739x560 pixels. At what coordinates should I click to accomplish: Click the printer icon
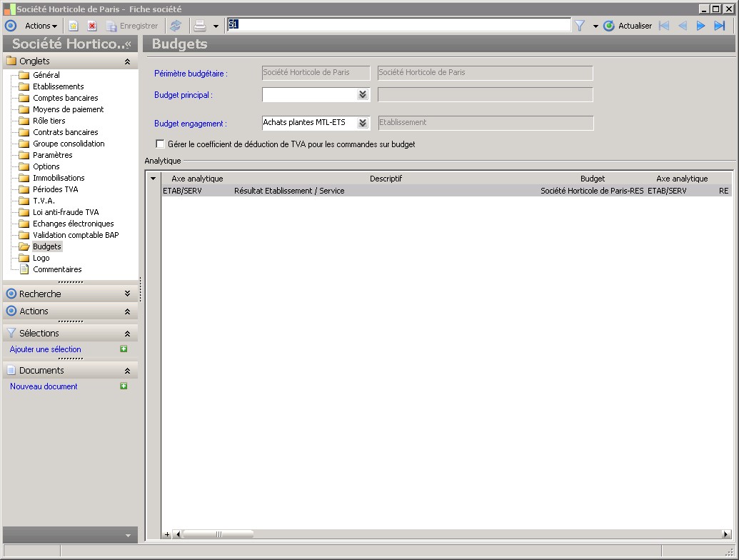[201, 26]
